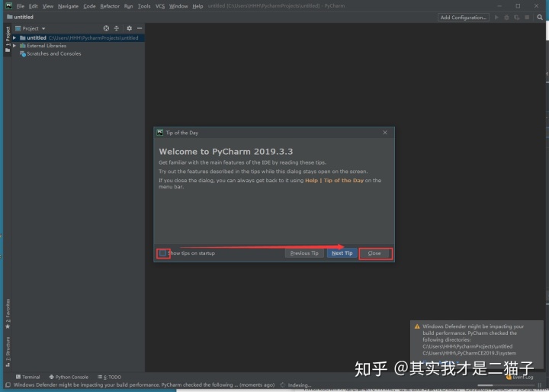
Task: Click the Scratches and Consoles icon
Action: pyautogui.click(x=23, y=54)
